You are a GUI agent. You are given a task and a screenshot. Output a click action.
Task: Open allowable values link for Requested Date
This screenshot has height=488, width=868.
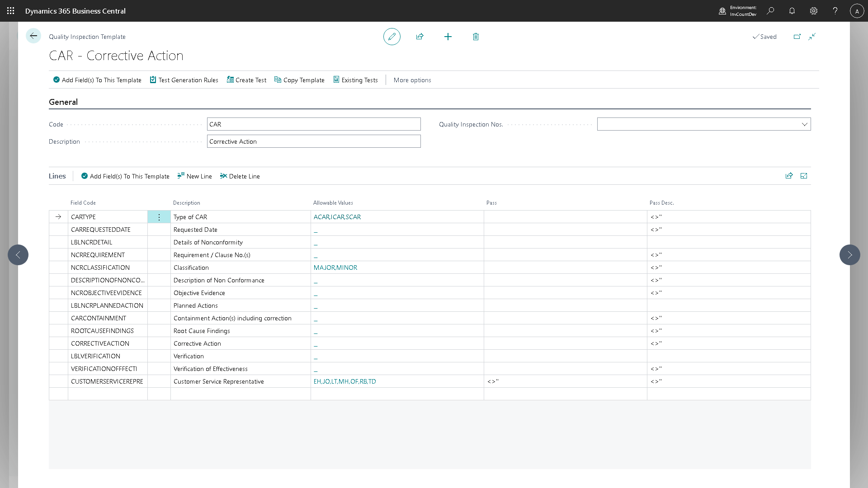click(316, 230)
